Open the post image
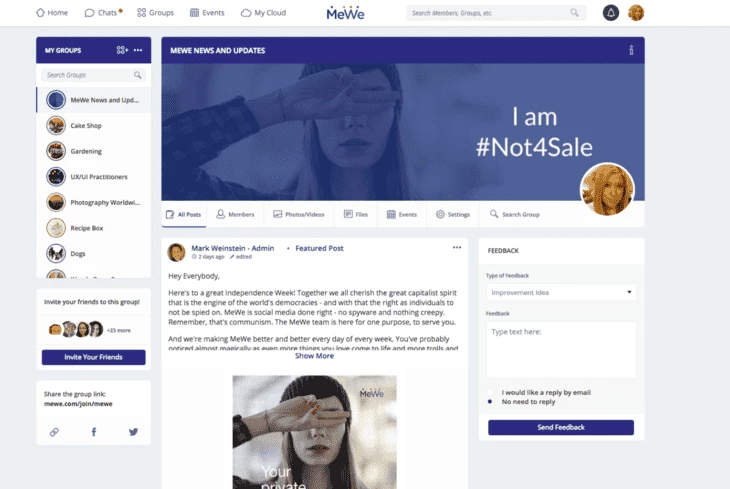730x489 pixels. point(315,432)
